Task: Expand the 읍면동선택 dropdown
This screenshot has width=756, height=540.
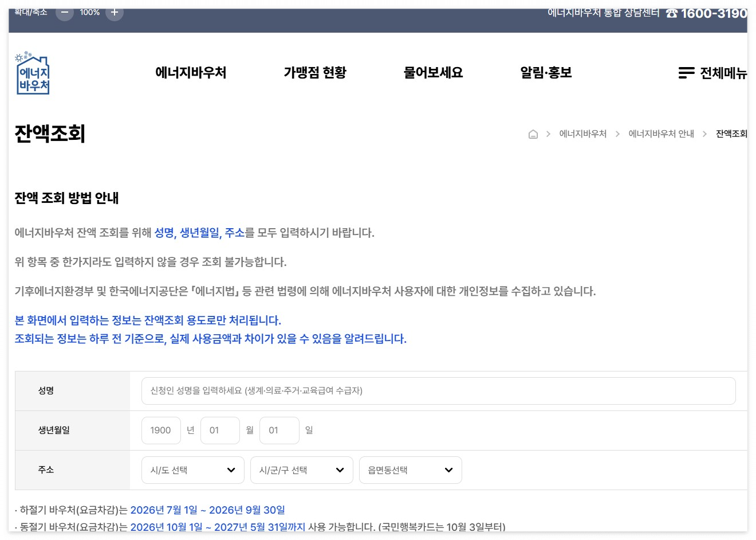Action: [x=411, y=470]
